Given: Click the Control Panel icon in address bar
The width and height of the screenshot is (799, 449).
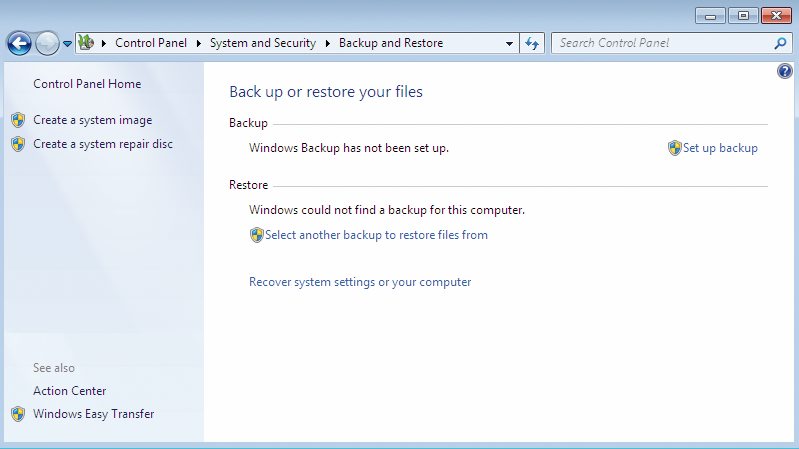Looking at the screenshot, I should coord(86,43).
